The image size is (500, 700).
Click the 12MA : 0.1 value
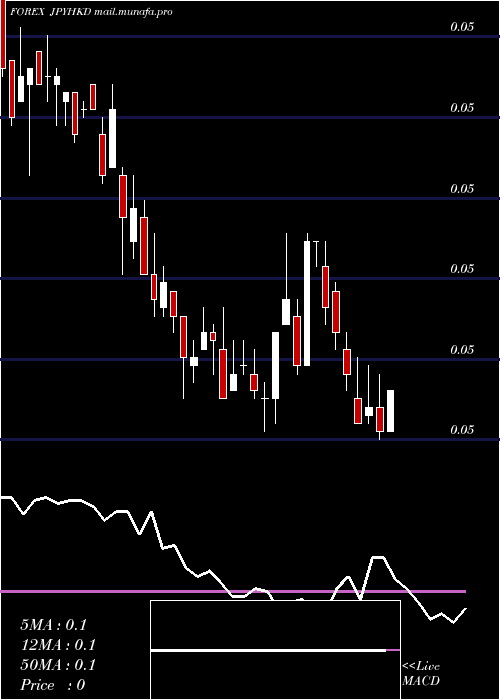pos(58,645)
